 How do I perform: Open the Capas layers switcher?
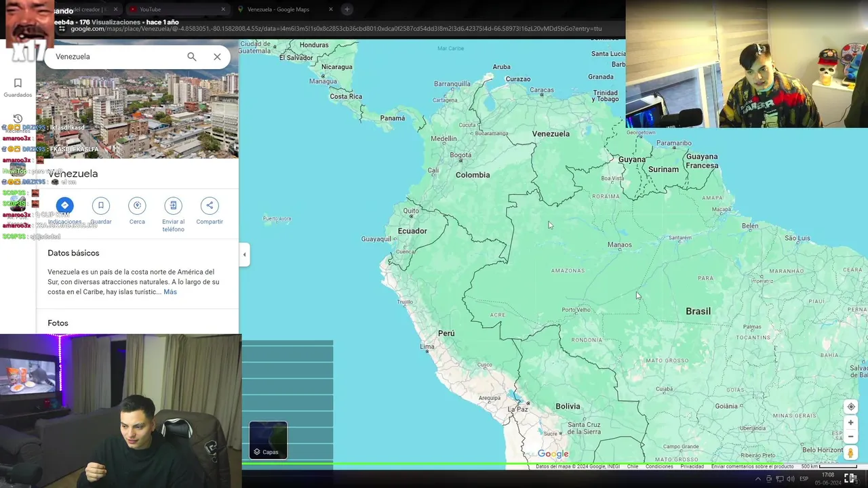click(x=268, y=441)
